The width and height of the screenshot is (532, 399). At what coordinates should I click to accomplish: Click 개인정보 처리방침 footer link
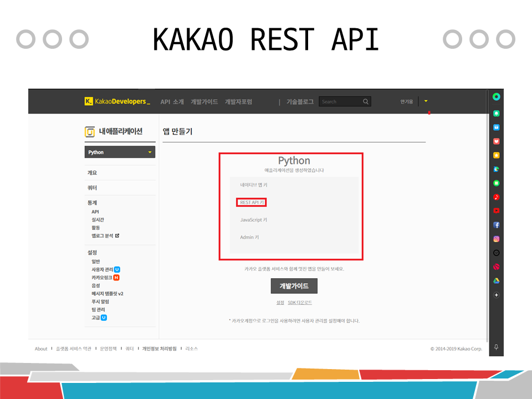160,349
